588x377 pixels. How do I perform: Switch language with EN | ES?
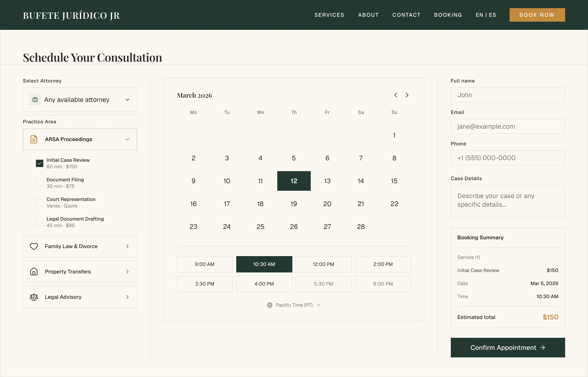coord(486,15)
